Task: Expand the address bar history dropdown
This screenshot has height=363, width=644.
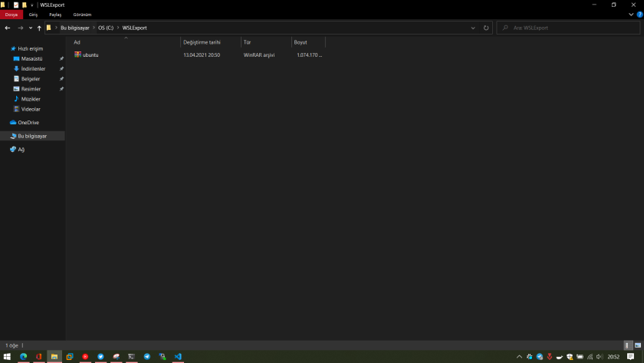Action: 473,28
